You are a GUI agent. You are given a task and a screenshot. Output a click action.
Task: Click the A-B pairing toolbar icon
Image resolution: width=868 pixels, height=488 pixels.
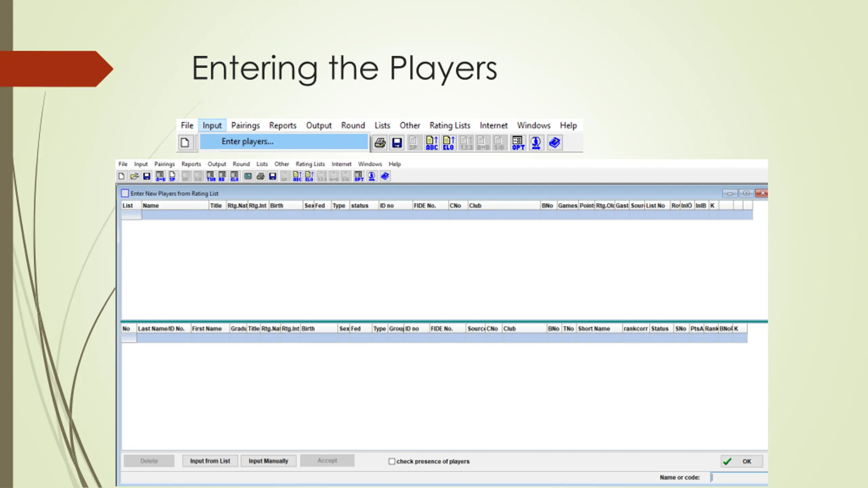point(160,176)
